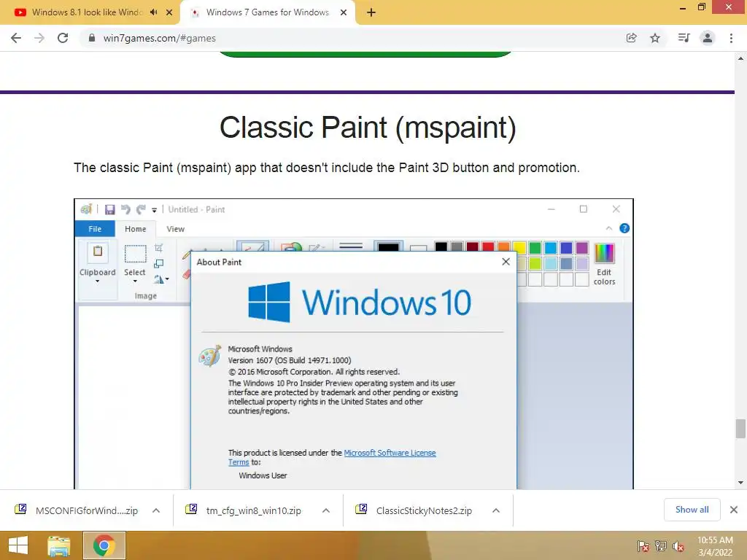
Task: Click the address bar URL field
Action: [352, 38]
